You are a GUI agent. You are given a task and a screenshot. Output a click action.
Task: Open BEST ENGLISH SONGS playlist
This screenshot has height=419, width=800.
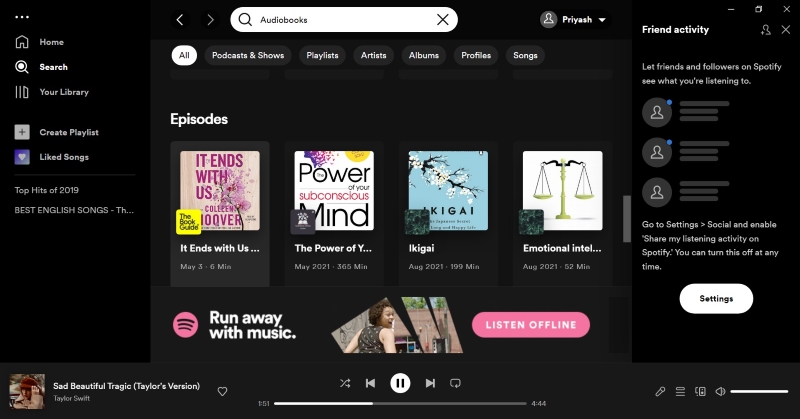pyautogui.click(x=74, y=210)
